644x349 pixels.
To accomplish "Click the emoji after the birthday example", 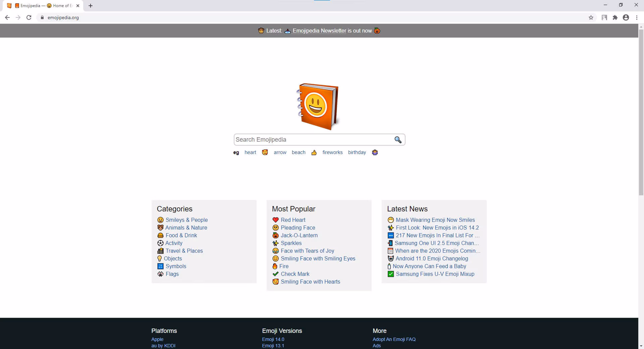I will [x=375, y=152].
